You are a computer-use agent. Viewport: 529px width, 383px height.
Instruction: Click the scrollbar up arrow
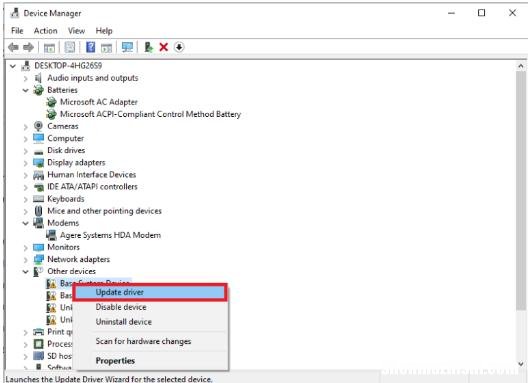click(x=521, y=66)
